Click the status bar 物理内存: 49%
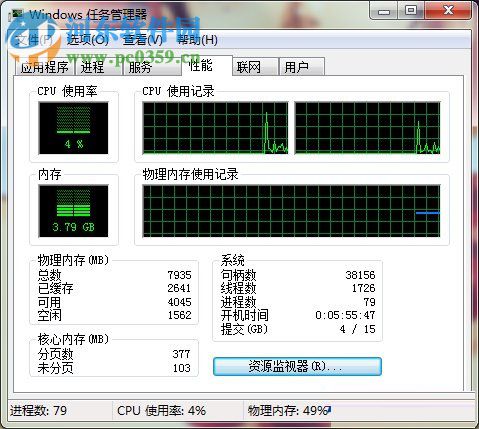Screen dimensions: 479x429 (x=287, y=411)
